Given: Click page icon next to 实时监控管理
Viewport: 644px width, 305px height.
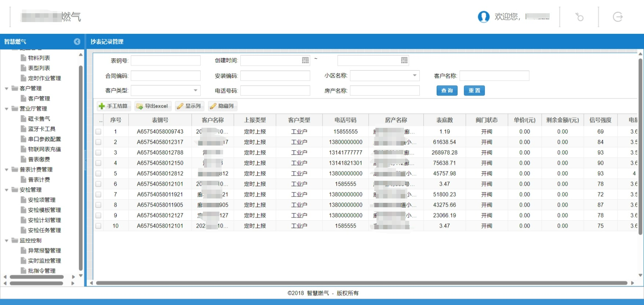Looking at the screenshot, I should point(23,261).
